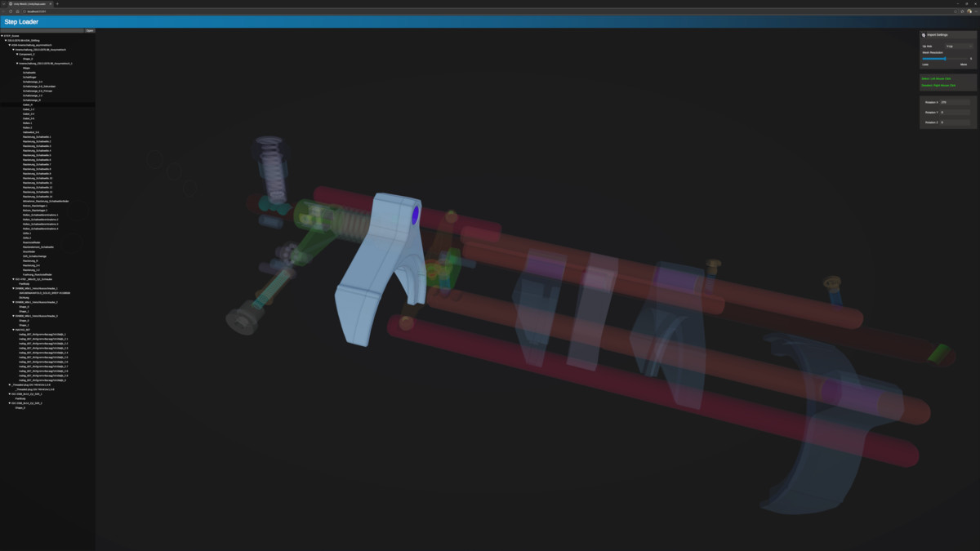
Task: Collapse the ISO 2338 Zyl_Stift_1 node
Action: 10,393
